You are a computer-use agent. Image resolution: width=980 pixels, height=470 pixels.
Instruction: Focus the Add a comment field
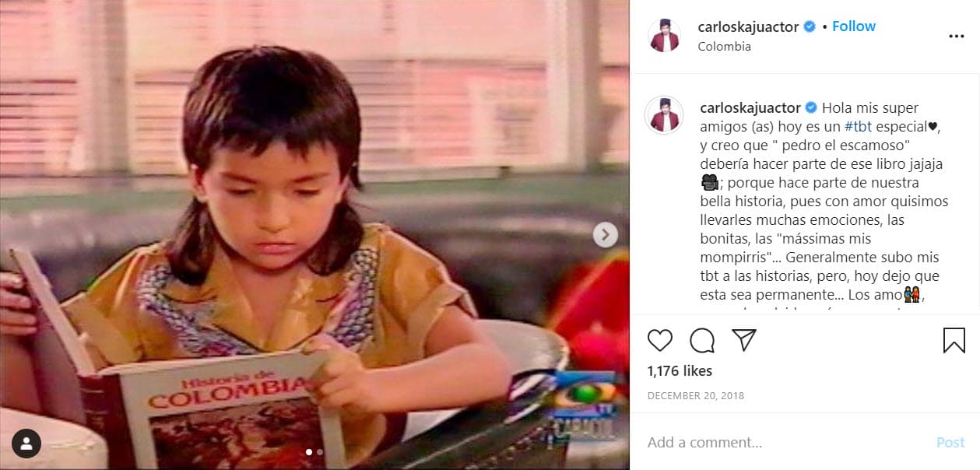point(786,442)
